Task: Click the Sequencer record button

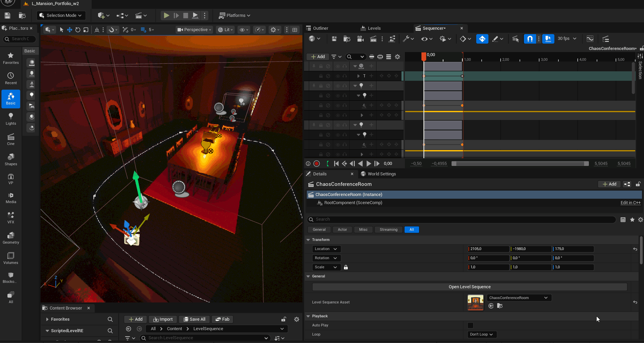Action: (x=317, y=164)
